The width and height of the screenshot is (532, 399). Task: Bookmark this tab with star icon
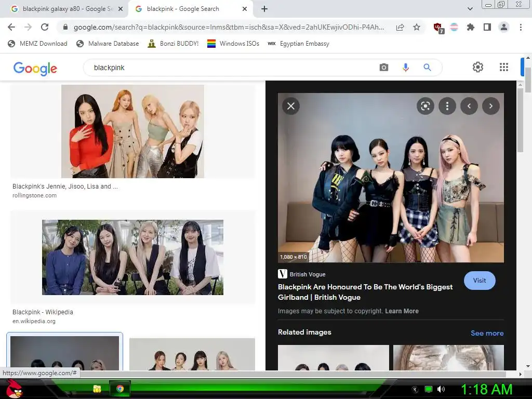[417, 27]
